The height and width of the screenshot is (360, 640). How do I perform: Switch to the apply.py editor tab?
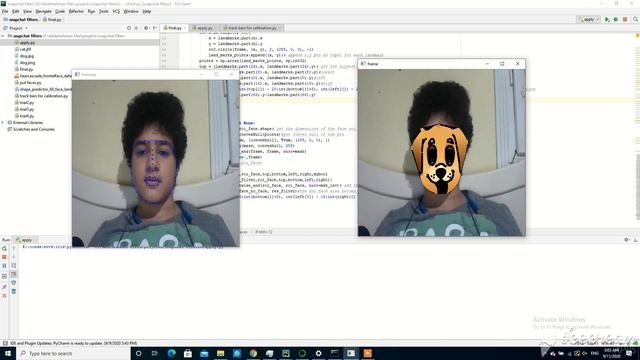point(204,28)
